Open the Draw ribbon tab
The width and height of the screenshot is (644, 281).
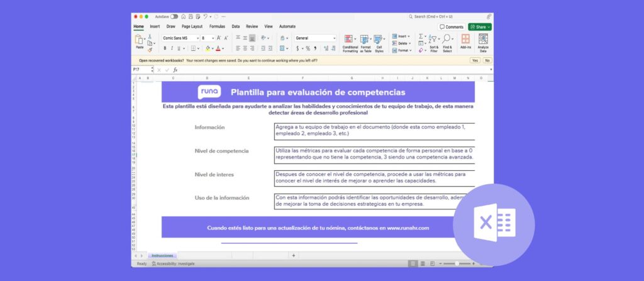pos(171,26)
